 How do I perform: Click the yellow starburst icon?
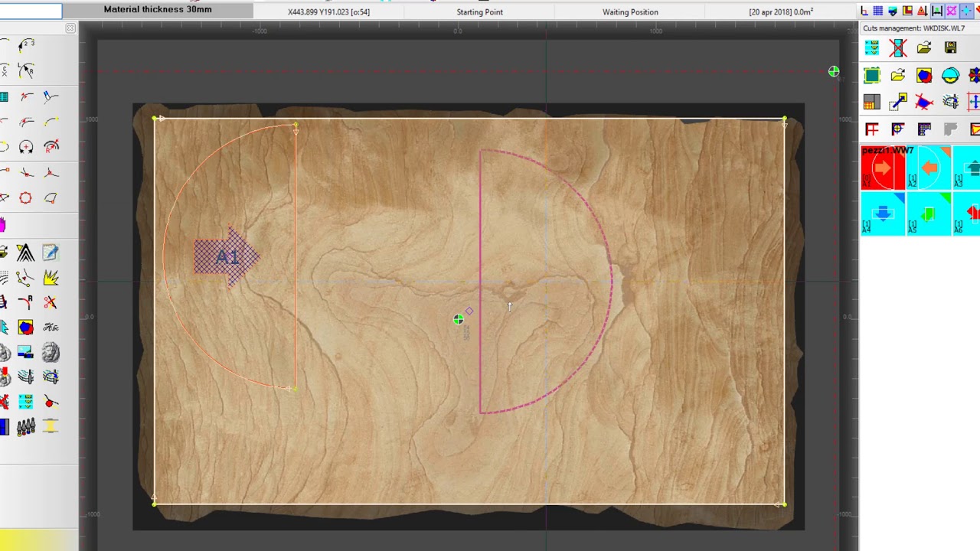pos(51,277)
